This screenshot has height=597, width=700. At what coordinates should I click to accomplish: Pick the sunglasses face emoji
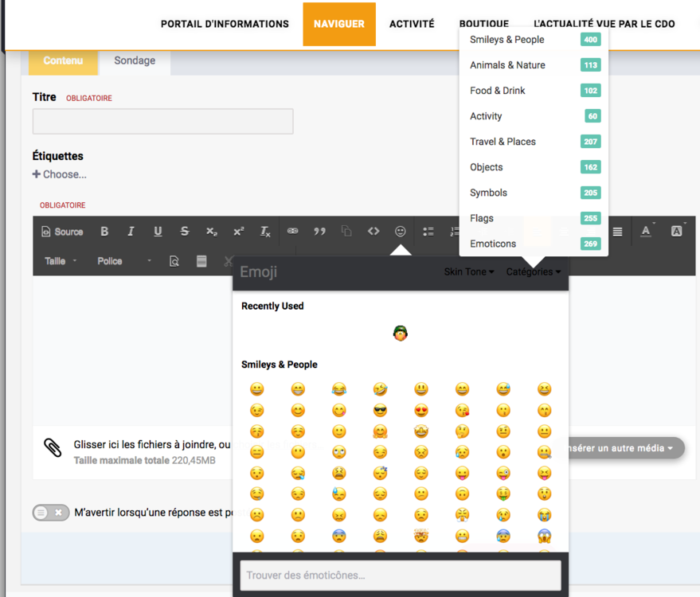(x=380, y=411)
